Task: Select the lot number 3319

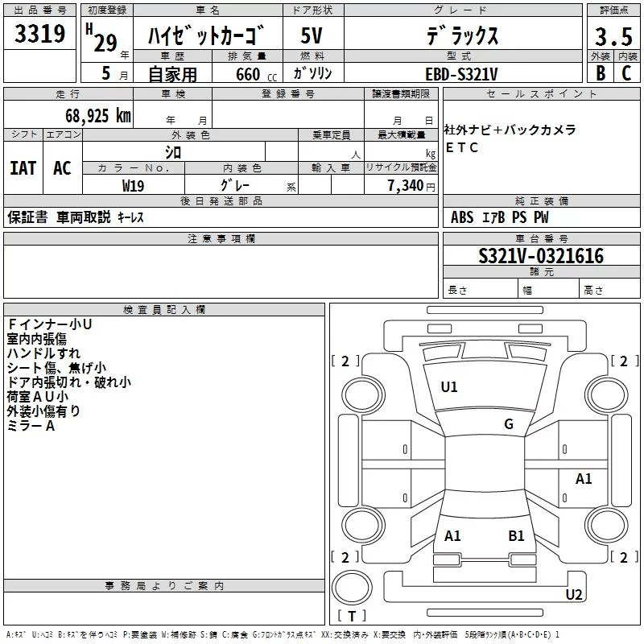Action: (x=39, y=34)
